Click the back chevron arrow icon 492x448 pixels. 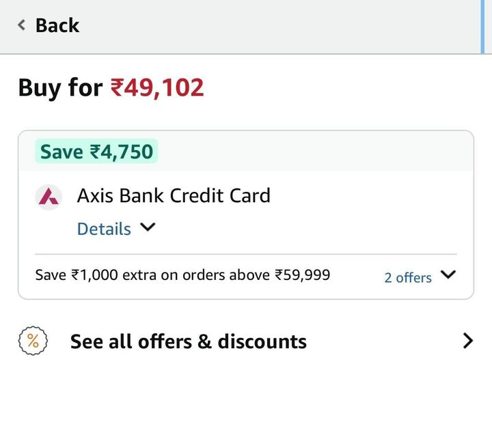pos(22,25)
